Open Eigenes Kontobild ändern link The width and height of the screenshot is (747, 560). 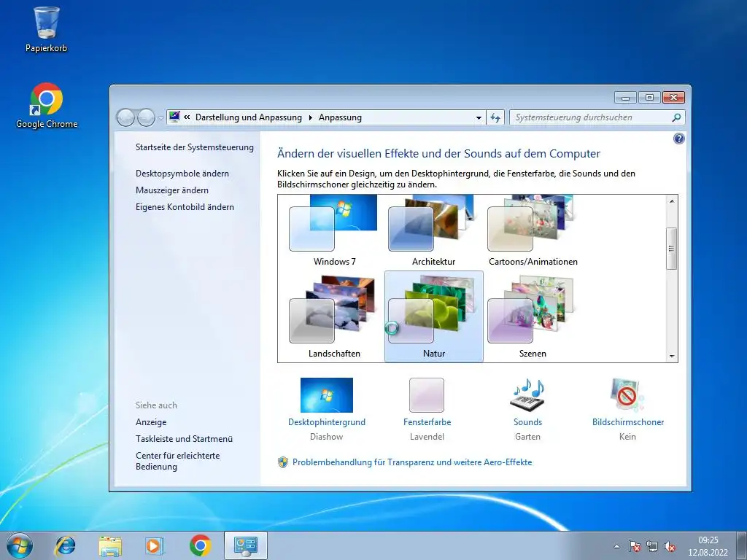(x=185, y=206)
